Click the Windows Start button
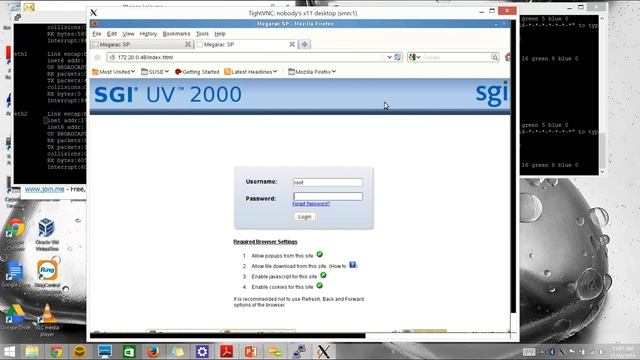The image size is (640, 360). (x=9, y=351)
